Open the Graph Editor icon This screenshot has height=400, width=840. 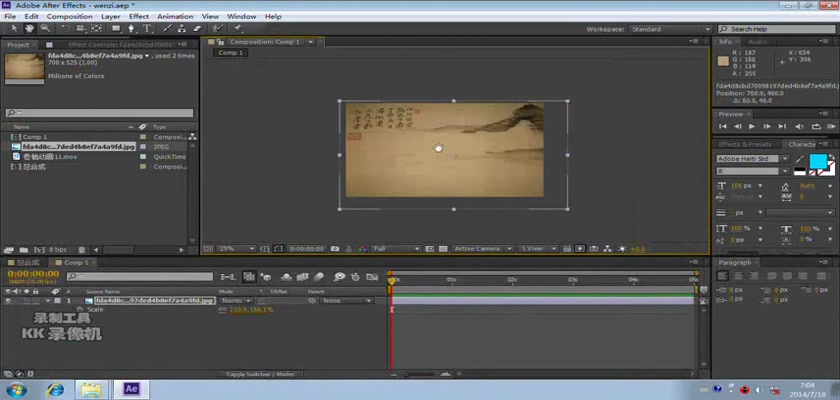click(372, 277)
